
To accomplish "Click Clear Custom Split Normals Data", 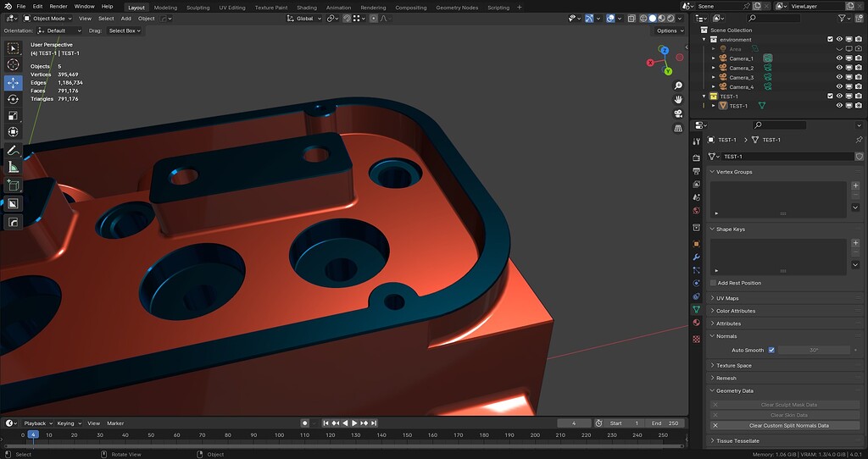I will point(784,425).
